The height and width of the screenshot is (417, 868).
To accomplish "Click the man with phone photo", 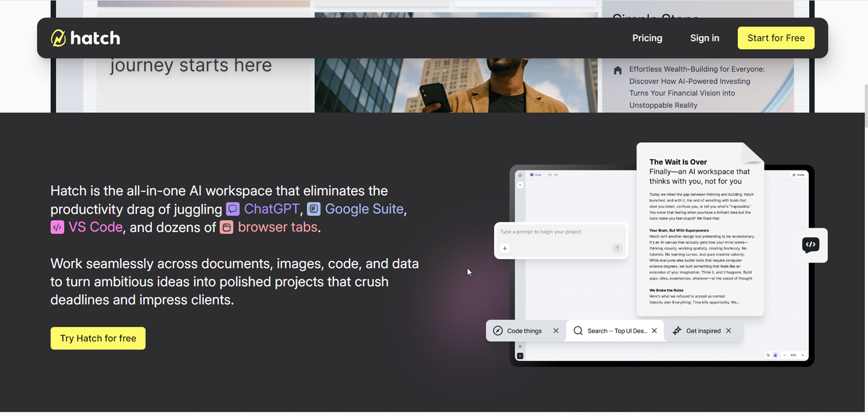I will click(x=456, y=85).
